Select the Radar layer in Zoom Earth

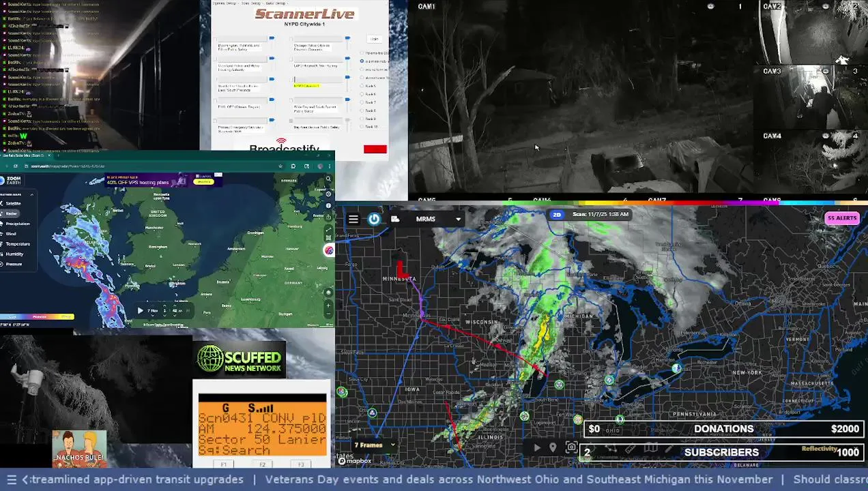click(x=10, y=213)
